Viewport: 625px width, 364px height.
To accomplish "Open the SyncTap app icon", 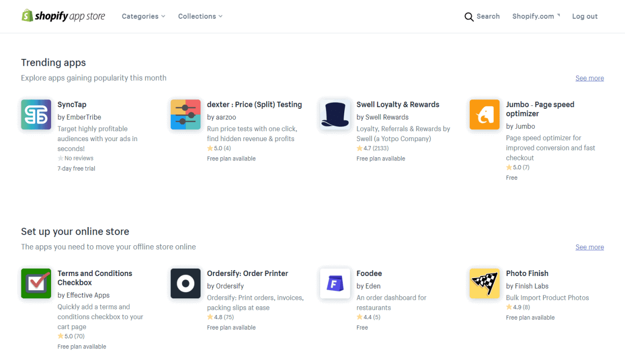I will (36, 115).
